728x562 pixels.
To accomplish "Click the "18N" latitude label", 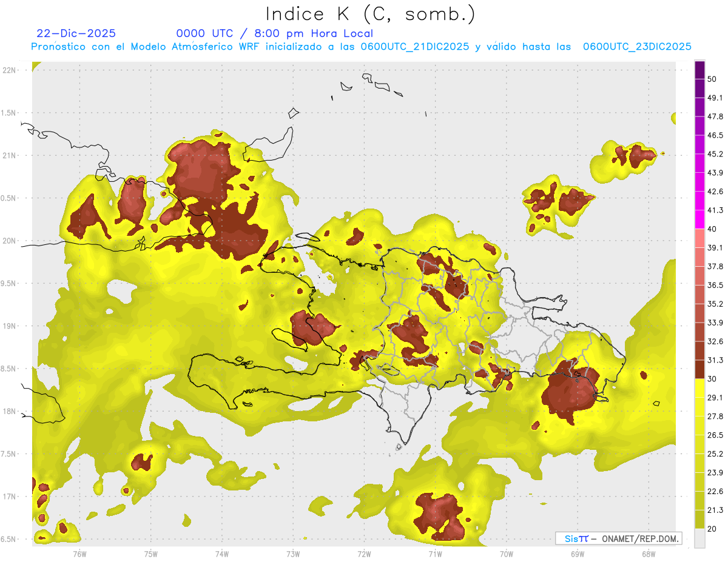I will pyautogui.click(x=9, y=412).
